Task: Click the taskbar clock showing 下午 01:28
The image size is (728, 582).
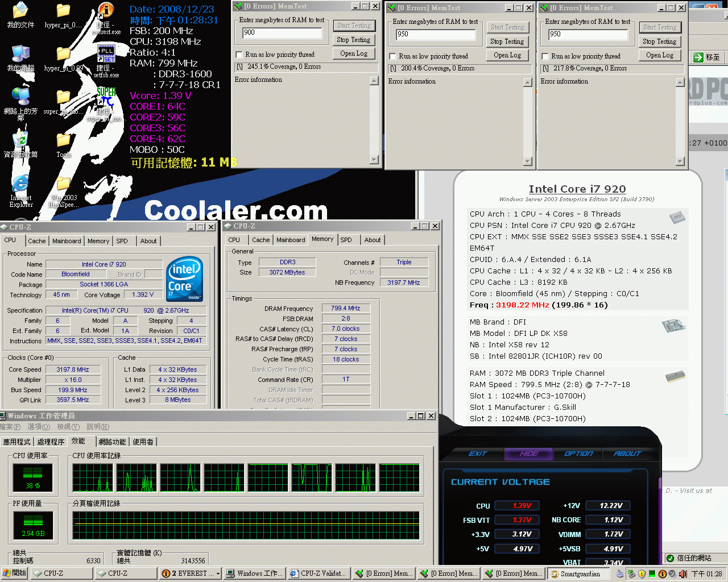Action: pos(707,574)
